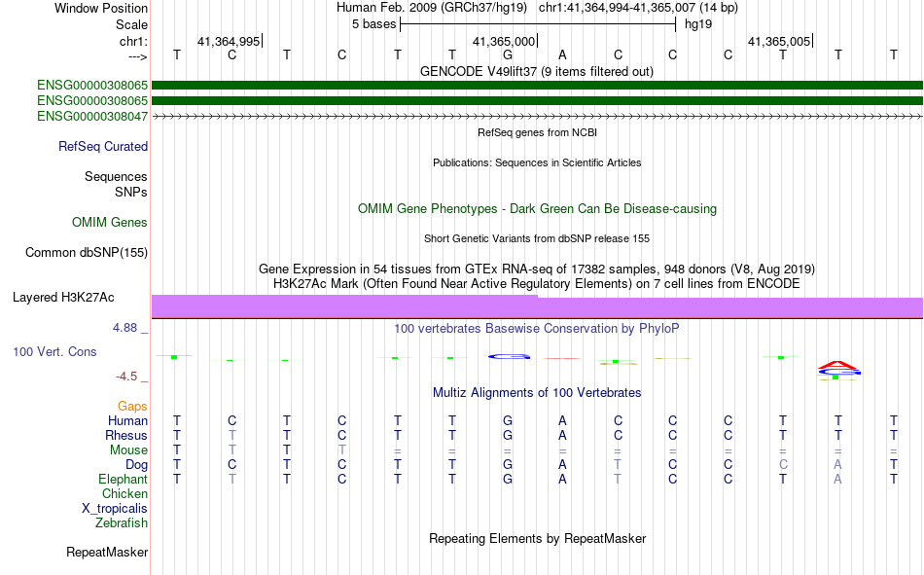924x575 pixels.
Task: Select the ENSG00000308047 track label
Action: 92,116
